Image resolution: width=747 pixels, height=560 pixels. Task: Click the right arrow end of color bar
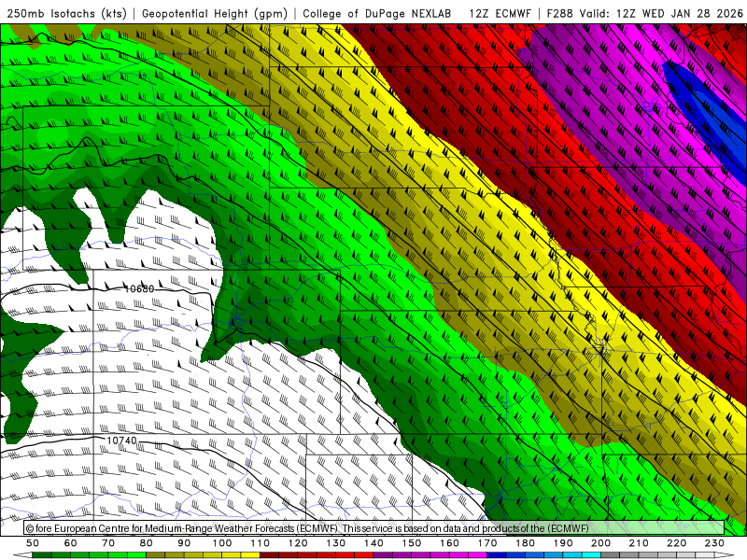coord(725,555)
